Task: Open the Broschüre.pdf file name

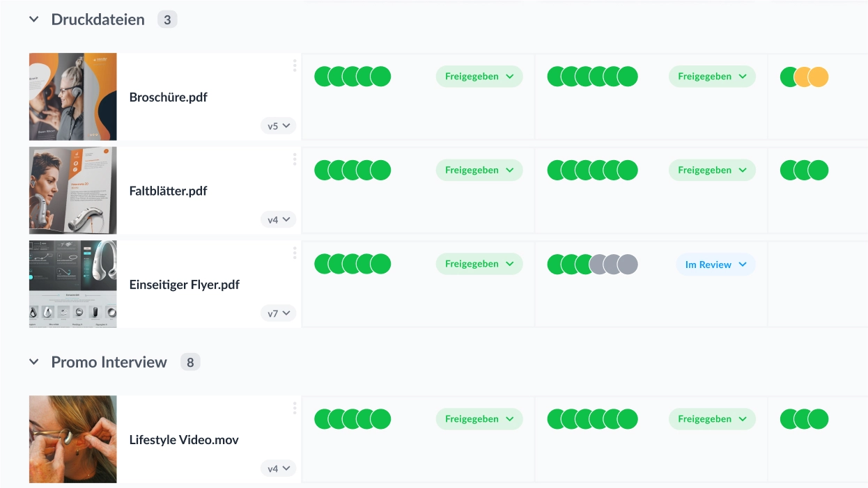Action: pos(169,97)
